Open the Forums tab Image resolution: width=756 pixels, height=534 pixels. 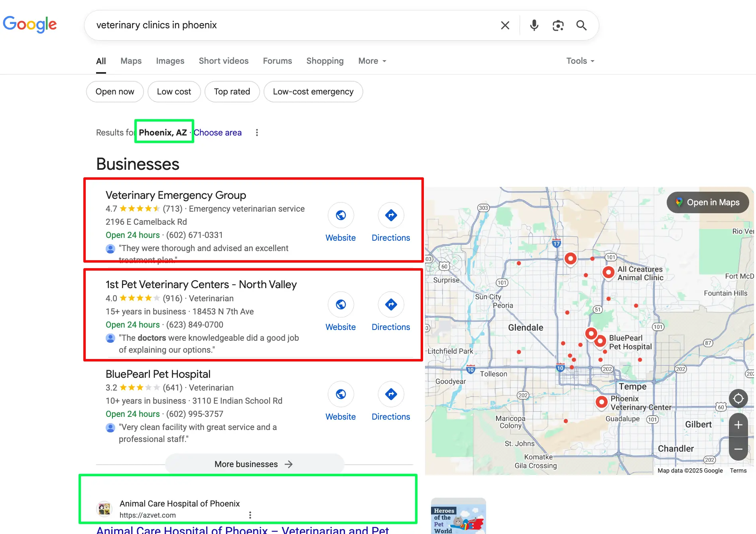pyautogui.click(x=277, y=61)
